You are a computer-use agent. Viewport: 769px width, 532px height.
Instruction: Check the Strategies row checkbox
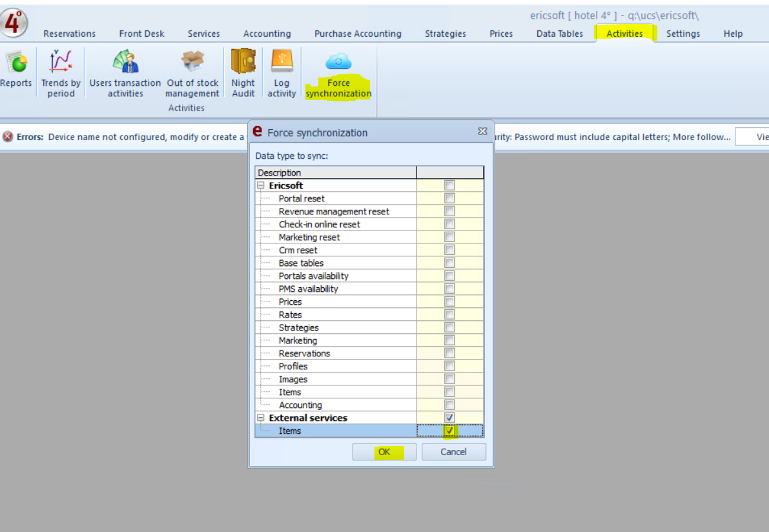pos(449,327)
